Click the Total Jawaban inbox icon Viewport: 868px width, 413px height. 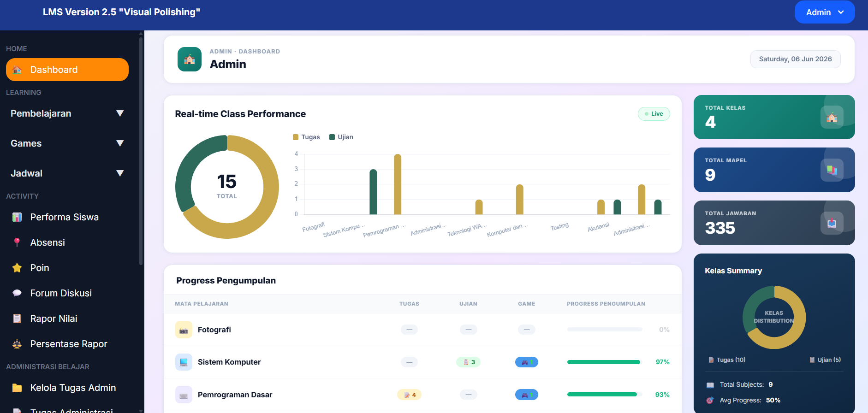click(x=832, y=223)
